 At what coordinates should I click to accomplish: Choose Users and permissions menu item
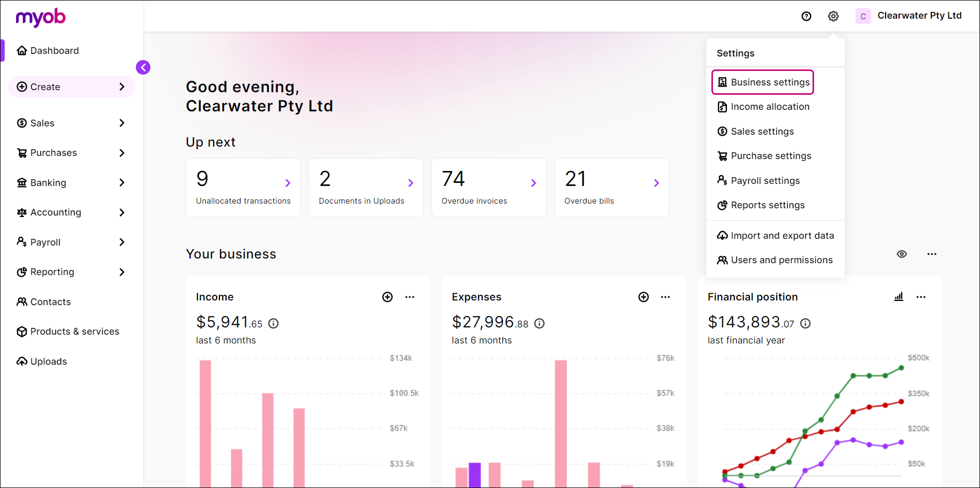coord(775,260)
